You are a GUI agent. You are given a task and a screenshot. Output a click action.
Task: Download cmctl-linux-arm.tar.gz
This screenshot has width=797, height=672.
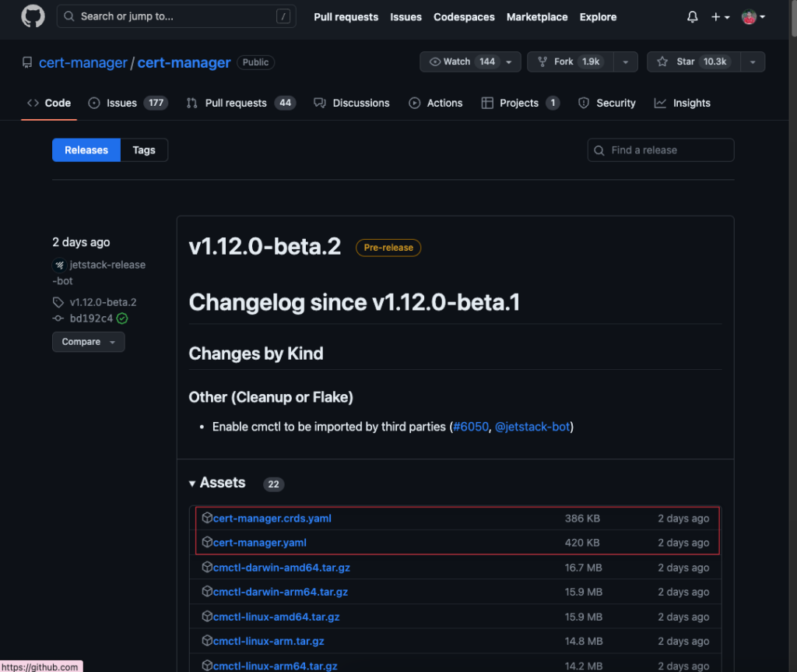(x=269, y=642)
